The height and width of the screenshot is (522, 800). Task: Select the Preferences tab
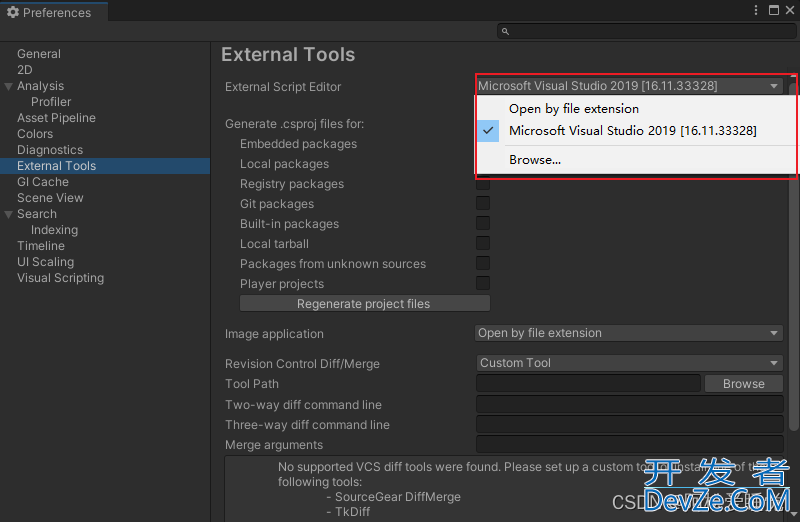pos(54,12)
